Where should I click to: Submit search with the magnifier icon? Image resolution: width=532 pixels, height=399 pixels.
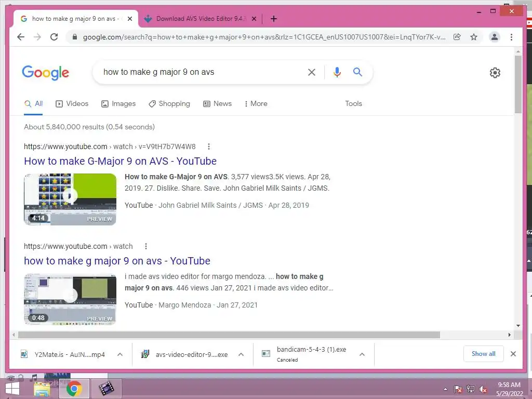tap(357, 72)
